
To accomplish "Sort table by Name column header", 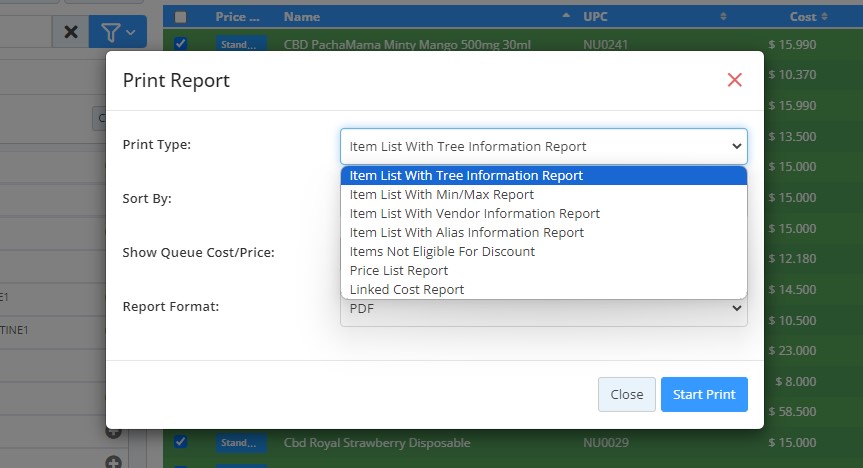I will pos(302,17).
